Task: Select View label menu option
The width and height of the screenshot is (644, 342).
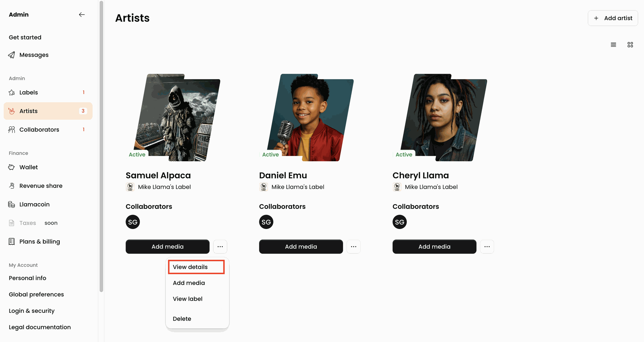Action: tap(187, 299)
